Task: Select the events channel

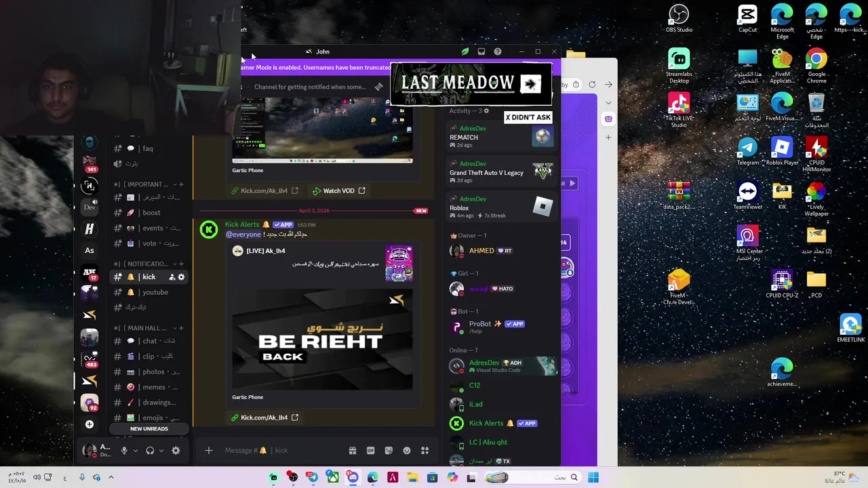Action: point(148,228)
